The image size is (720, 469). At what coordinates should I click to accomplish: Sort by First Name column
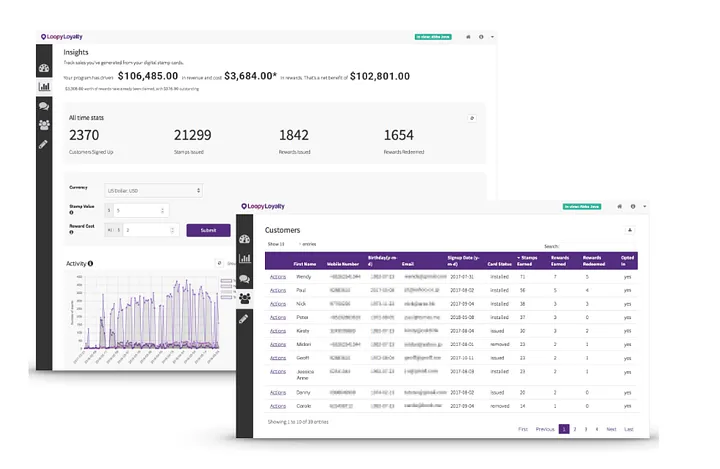point(305,264)
